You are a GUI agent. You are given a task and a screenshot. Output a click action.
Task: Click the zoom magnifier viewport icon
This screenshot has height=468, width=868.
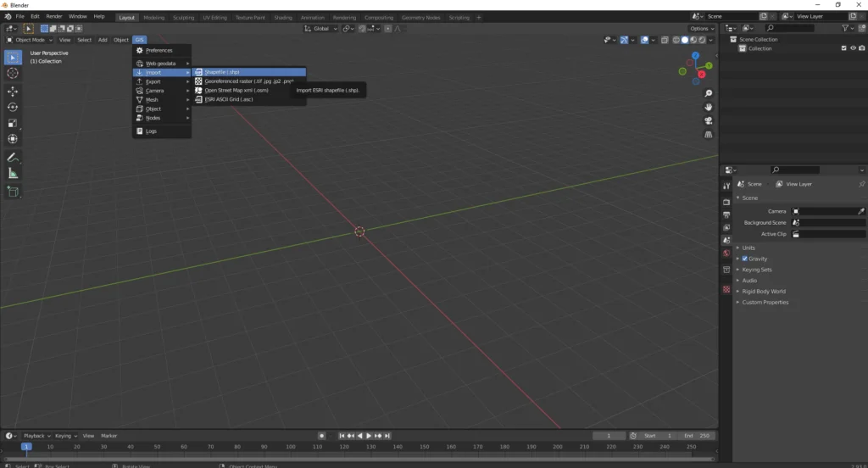[x=708, y=93]
